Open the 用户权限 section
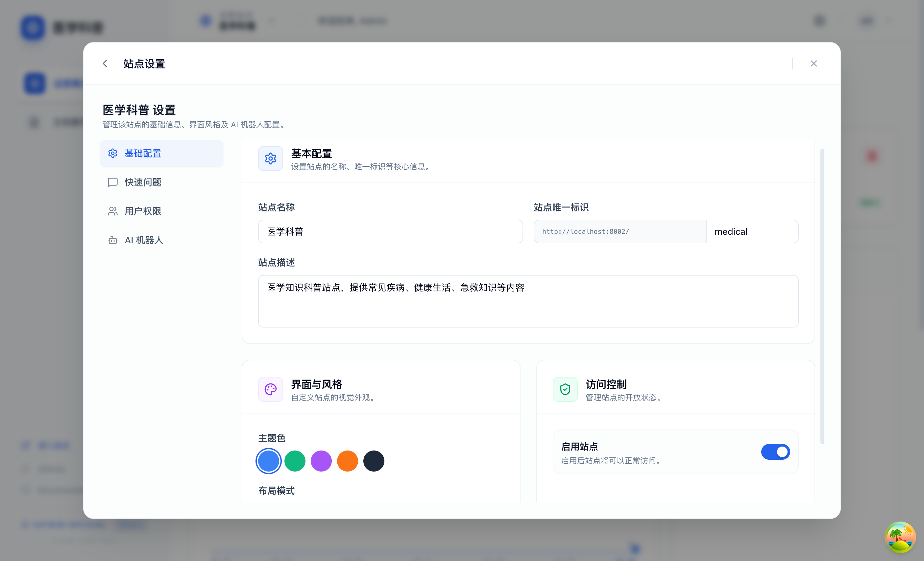Image resolution: width=924 pixels, height=561 pixels. pyautogui.click(x=143, y=211)
